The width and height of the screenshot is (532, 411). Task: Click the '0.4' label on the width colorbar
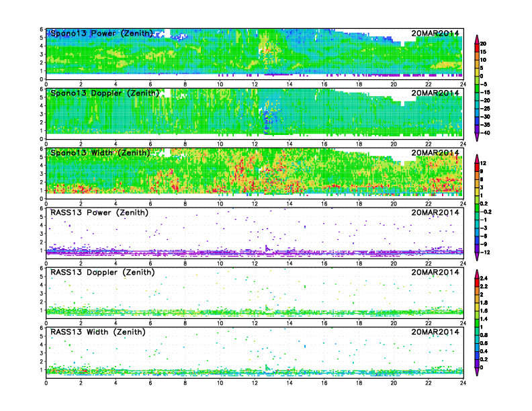[x=484, y=352]
